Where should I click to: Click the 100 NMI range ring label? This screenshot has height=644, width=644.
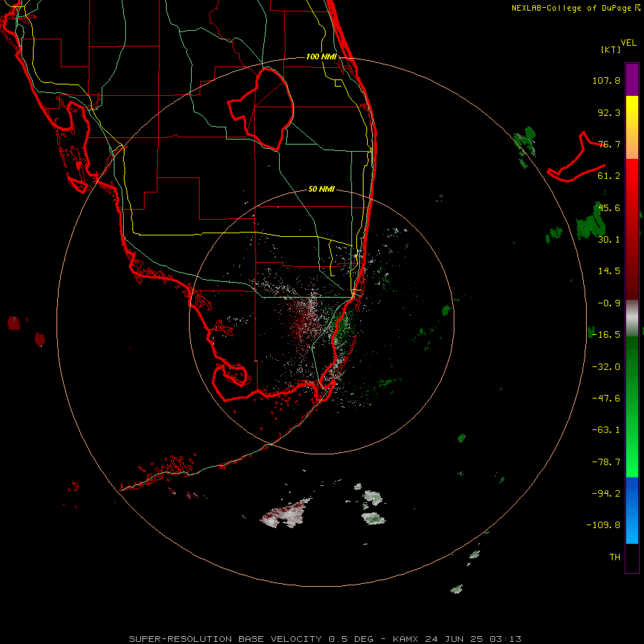pyautogui.click(x=321, y=57)
